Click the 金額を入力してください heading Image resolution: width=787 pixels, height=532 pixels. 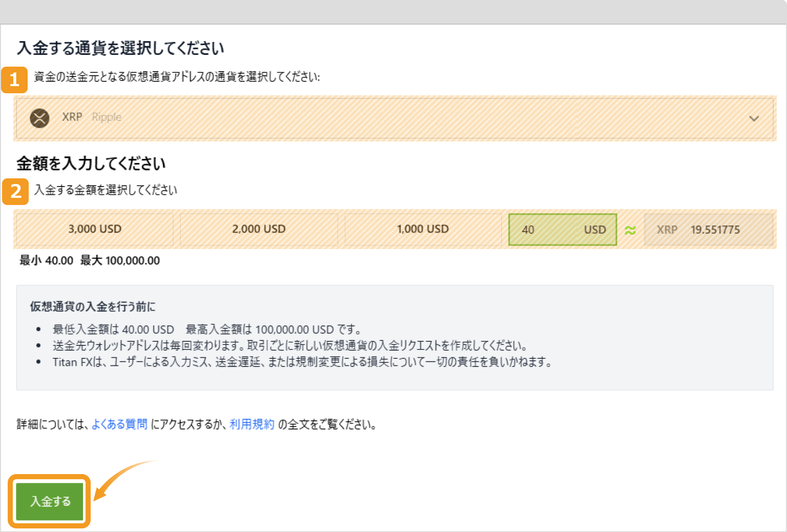91,163
